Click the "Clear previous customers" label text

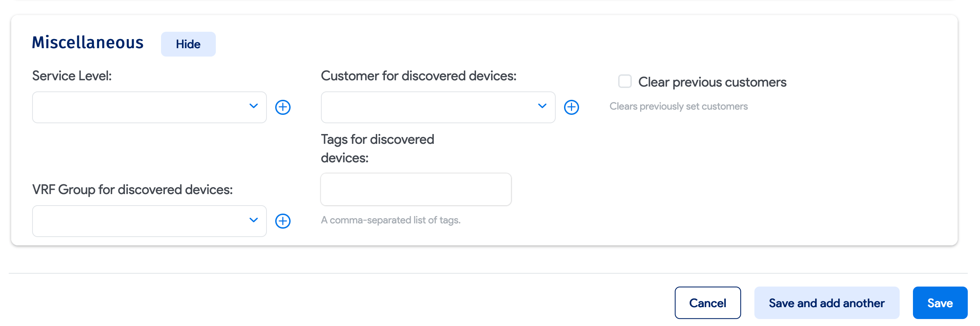click(x=712, y=82)
